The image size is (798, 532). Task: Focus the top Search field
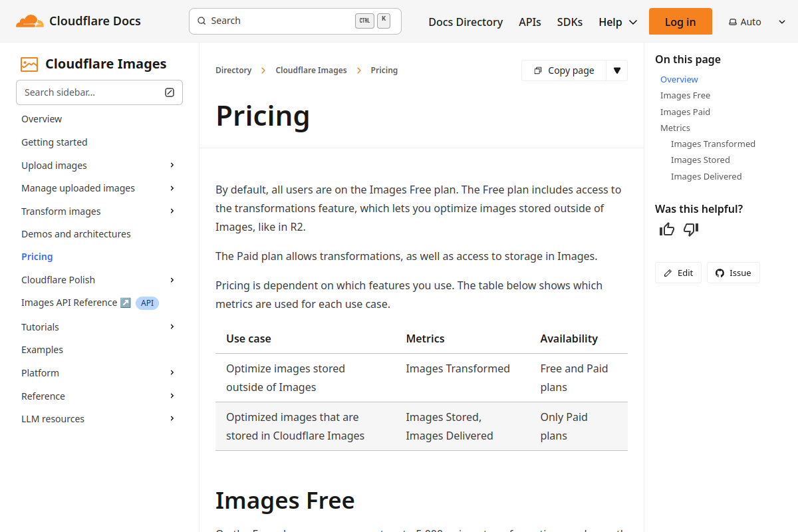click(x=295, y=21)
